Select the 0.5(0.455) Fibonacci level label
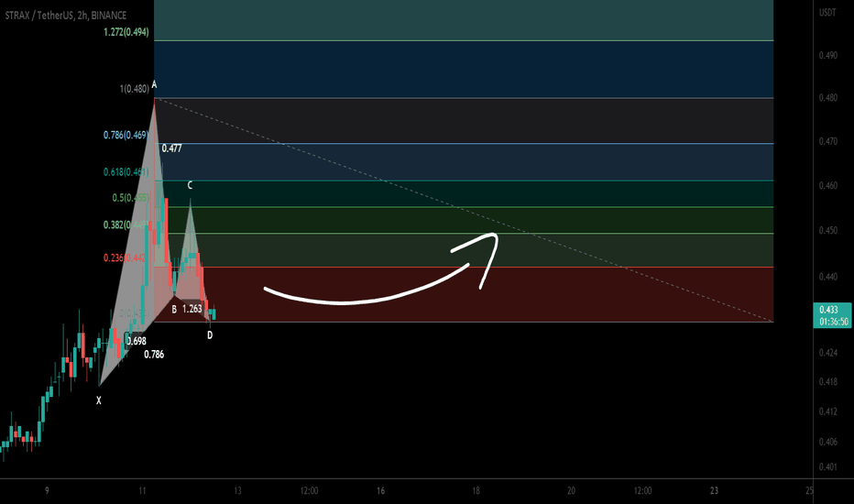Viewport: 854px width, 504px height. 130,198
